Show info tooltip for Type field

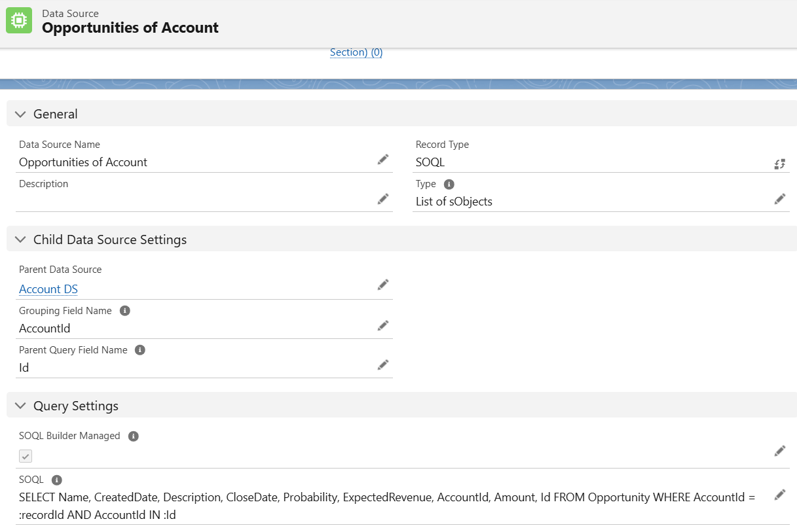pyautogui.click(x=449, y=184)
